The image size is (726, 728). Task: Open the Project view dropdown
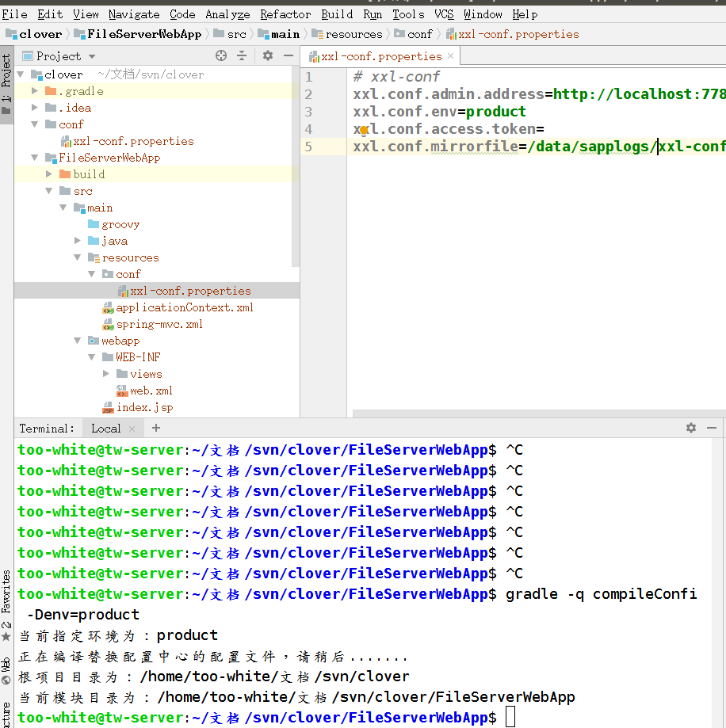92,57
